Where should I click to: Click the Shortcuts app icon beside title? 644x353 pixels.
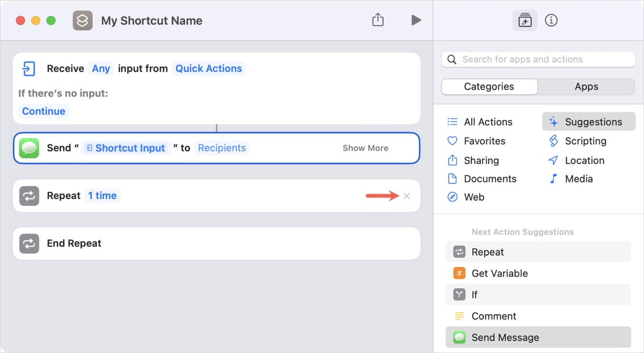click(83, 20)
